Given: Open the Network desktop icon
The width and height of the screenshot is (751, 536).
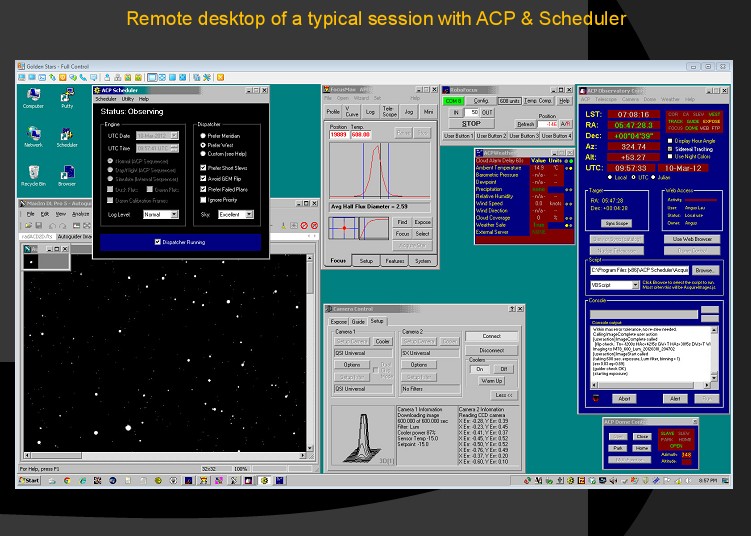Looking at the screenshot, I should click(33, 137).
